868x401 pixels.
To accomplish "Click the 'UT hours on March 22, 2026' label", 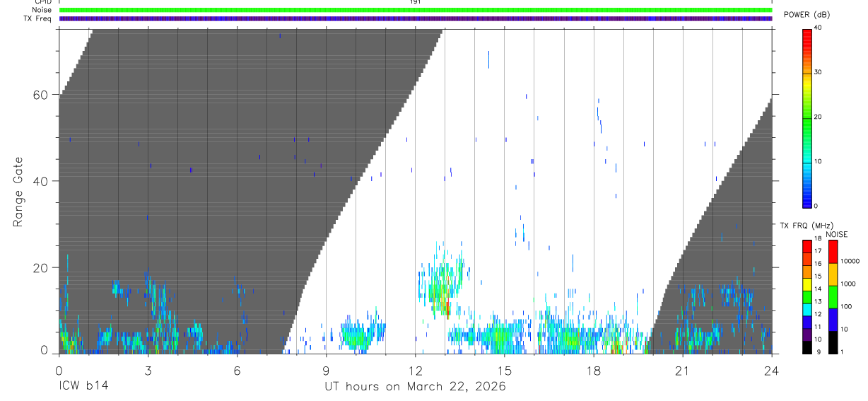I will coord(415,387).
